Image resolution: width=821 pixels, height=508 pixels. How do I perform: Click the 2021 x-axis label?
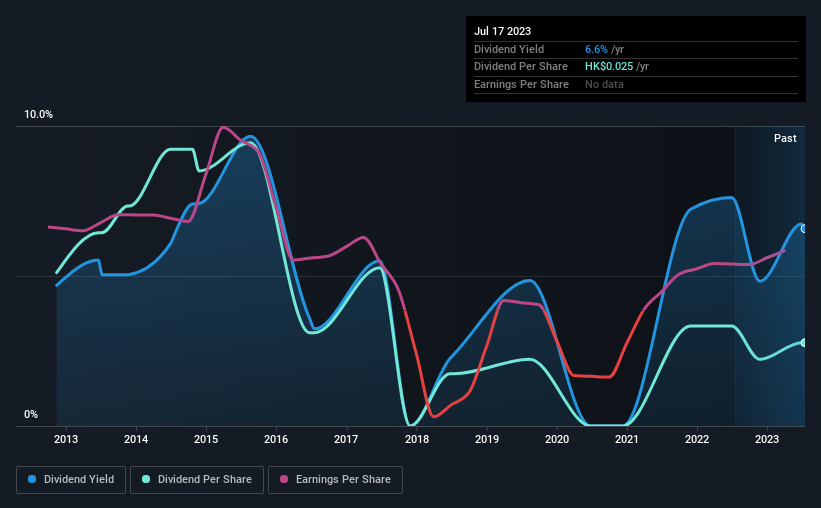[x=627, y=439]
